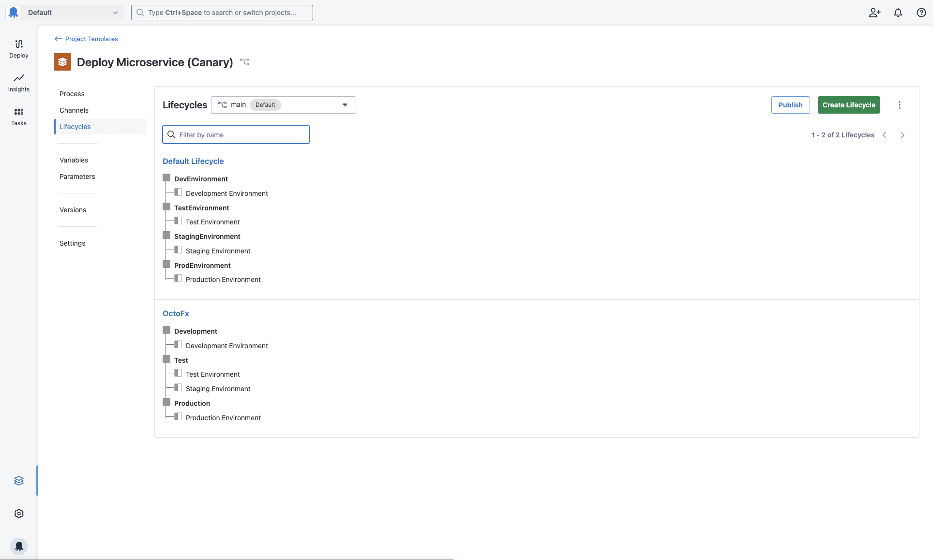Click the OctoFx Test phase icon
The height and width of the screenshot is (560, 933).
166,359
